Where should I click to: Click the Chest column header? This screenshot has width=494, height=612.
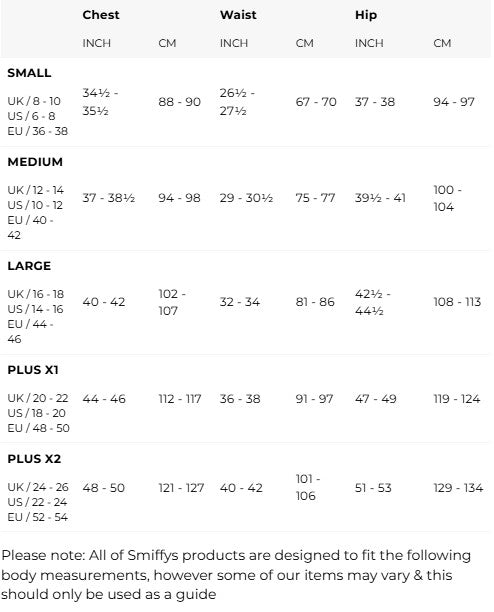[101, 15]
